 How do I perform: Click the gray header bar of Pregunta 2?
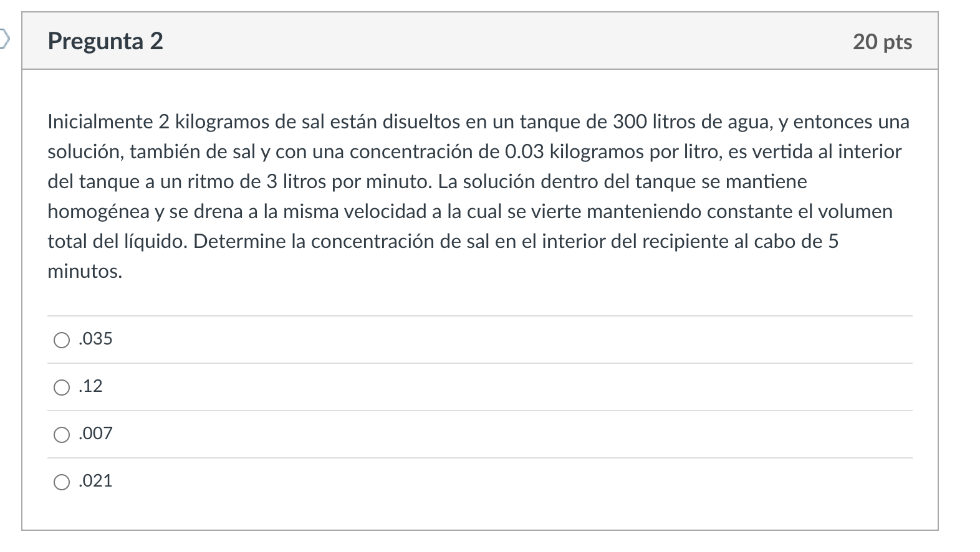(x=480, y=41)
